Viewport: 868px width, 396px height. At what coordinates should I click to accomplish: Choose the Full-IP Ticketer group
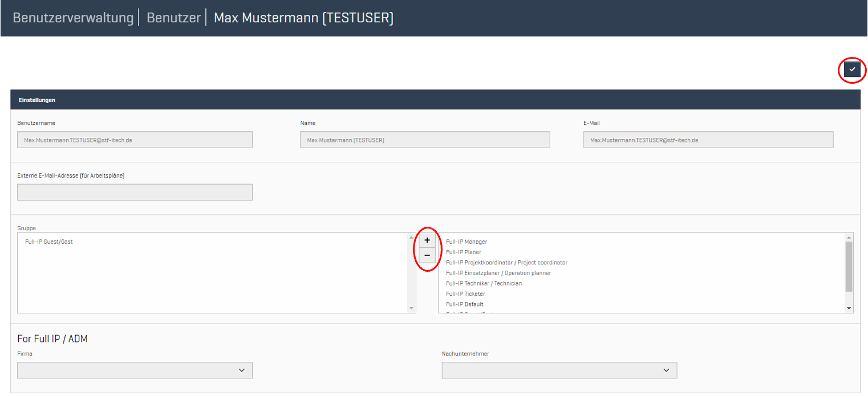[x=465, y=294]
